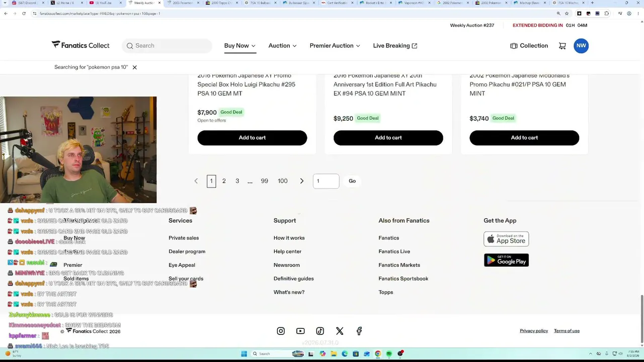This screenshot has height=362, width=644.
Task: Focus the Fanatics Collect search box
Action: [167, 46]
